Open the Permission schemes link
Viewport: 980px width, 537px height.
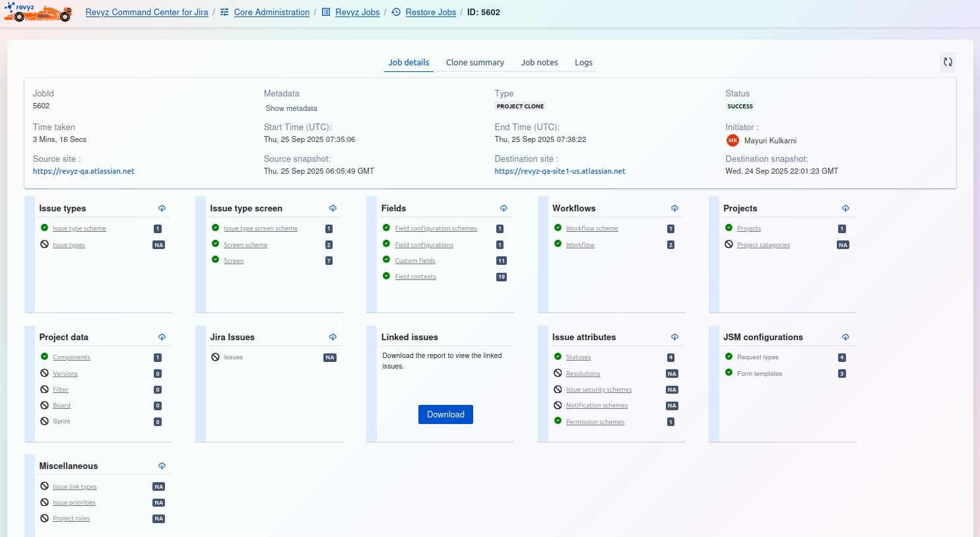coord(595,422)
